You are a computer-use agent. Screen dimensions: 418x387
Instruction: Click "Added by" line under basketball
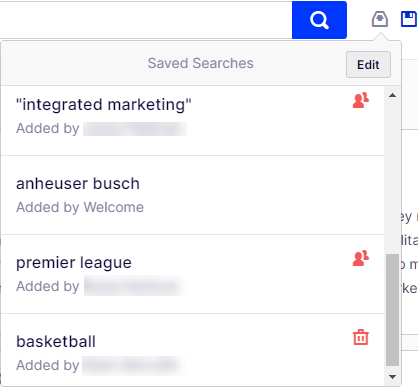(99, 365)
